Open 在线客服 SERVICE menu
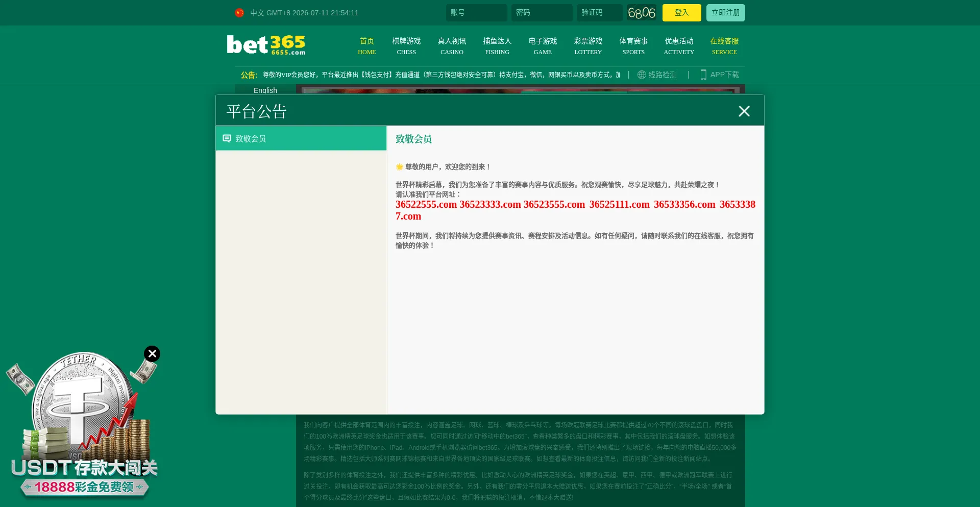Image resolution: width=980 pixels, height=507 pixels. [x=724, y=46]
